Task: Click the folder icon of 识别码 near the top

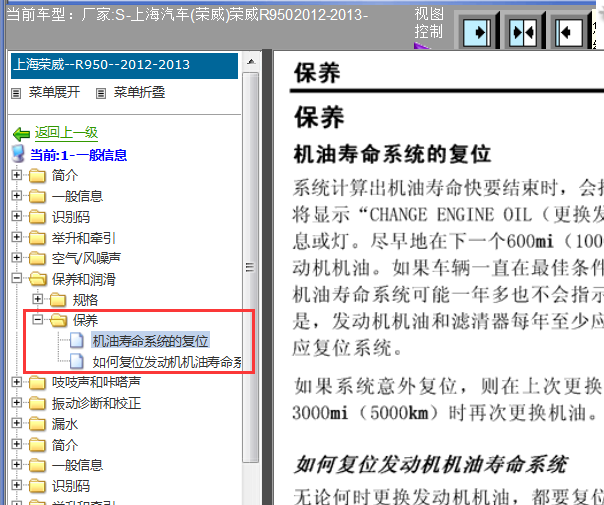Action: click(x=37, y=217)
